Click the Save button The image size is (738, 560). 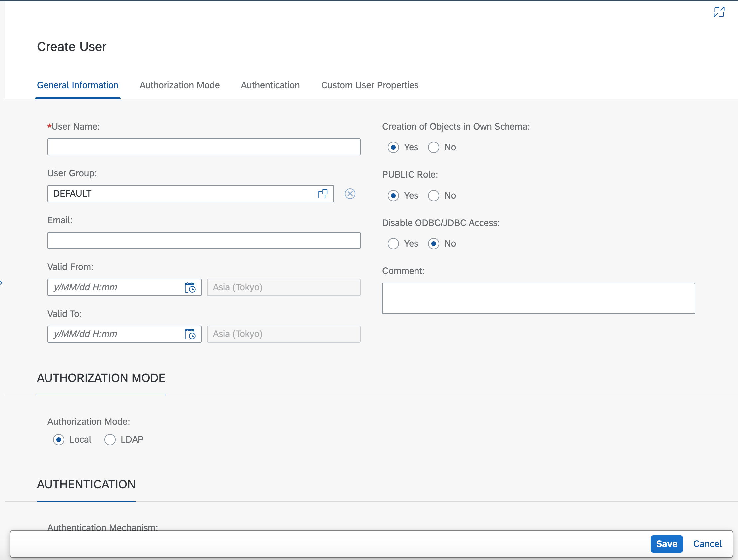point(666,544)
